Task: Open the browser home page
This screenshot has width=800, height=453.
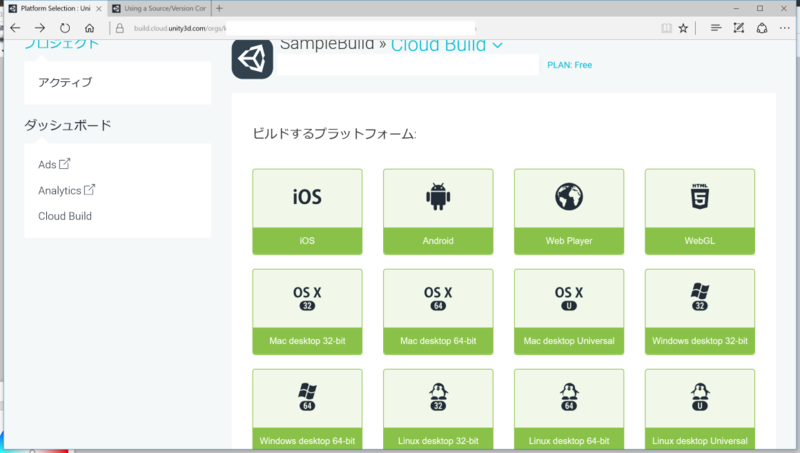Action: (x=89, y=28)
